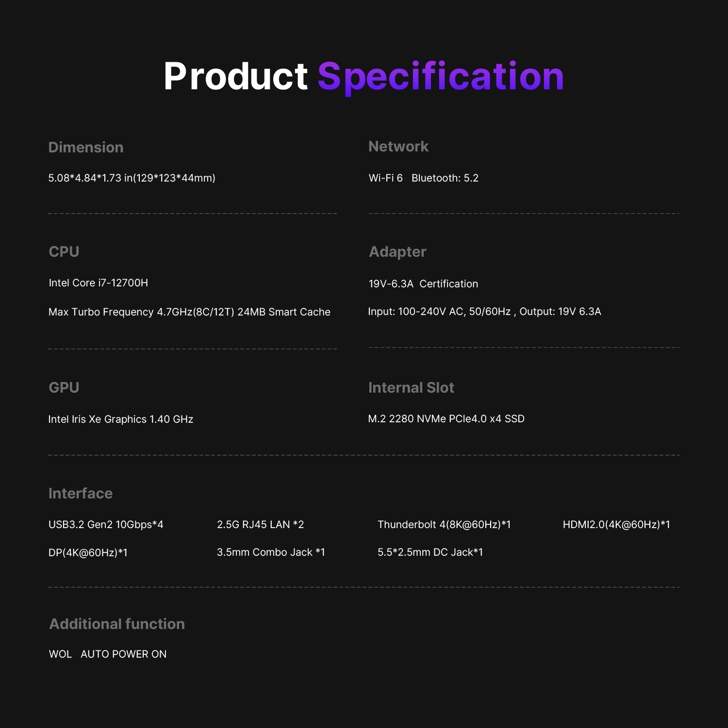This screenshot has width=728, height=728.
Task: Select the 5.08*4.84*1.73 in dimension text
Action: pyautogui.click(x=132, y=178)
